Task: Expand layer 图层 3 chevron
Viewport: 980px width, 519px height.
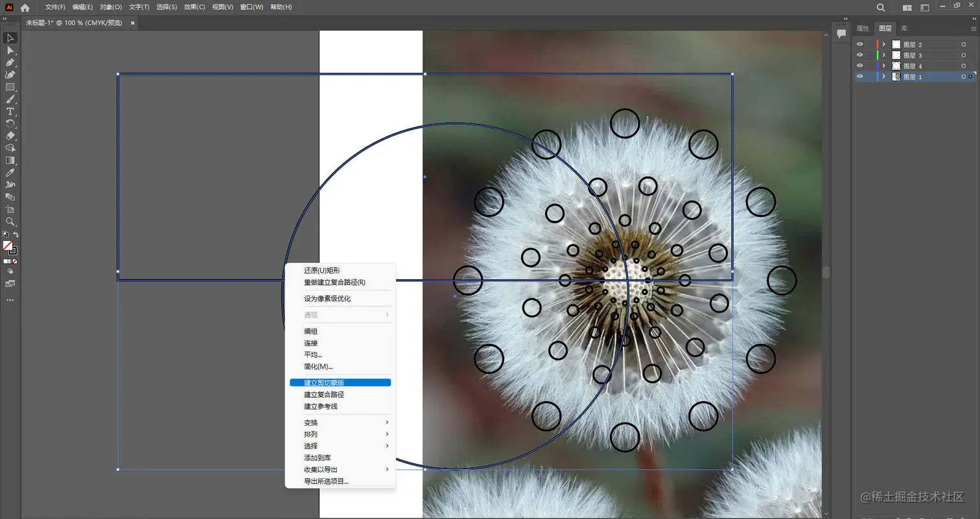Action: (883, 55)
